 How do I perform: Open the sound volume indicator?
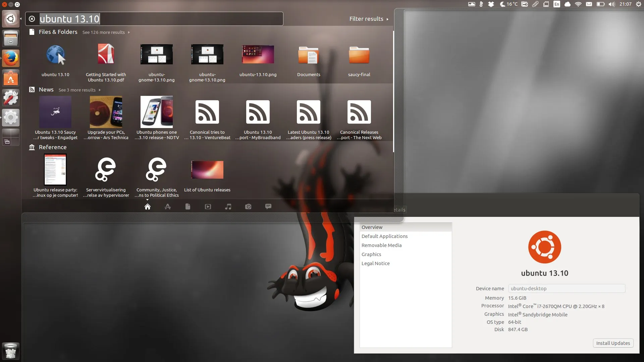(612, 4)
